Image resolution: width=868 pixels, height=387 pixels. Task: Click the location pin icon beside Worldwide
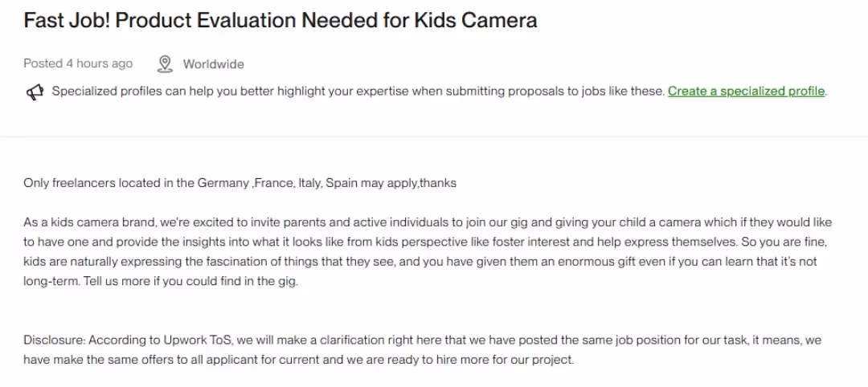click(165, 64)
